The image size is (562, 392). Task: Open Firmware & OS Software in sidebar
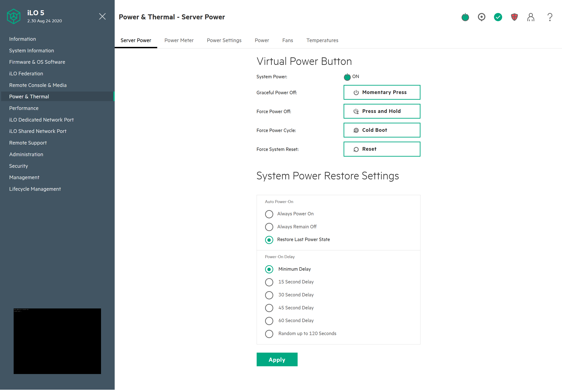click(37, 62)
